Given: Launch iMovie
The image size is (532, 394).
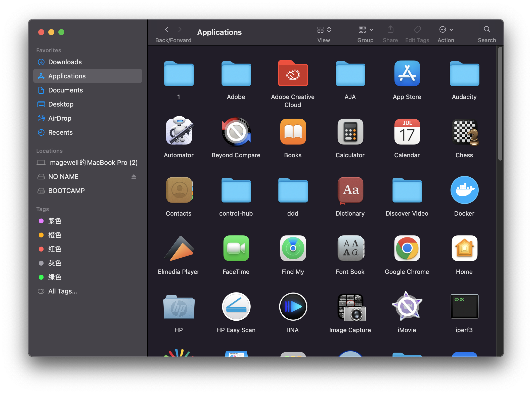Looking at the screenshot, I should pos(407,307).
